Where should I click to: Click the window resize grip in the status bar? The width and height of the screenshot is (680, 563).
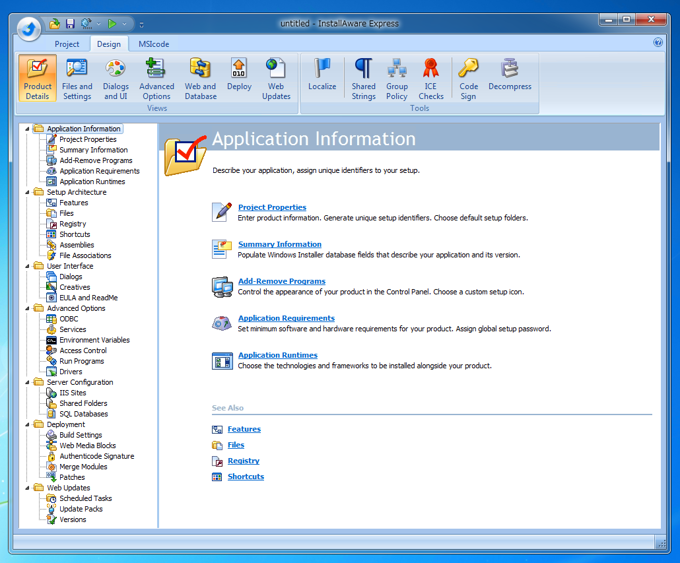point(660,543)
